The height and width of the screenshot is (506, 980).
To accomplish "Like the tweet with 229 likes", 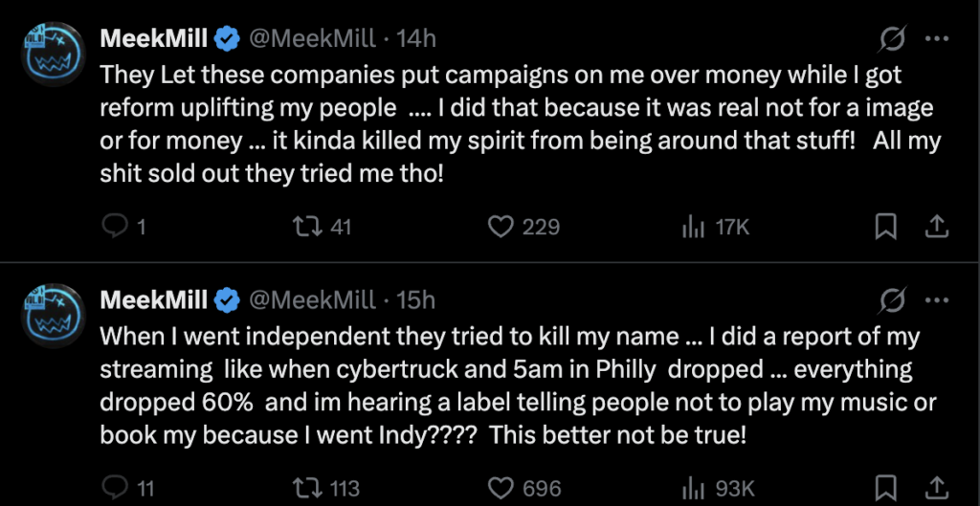I will tap(501, 227).
